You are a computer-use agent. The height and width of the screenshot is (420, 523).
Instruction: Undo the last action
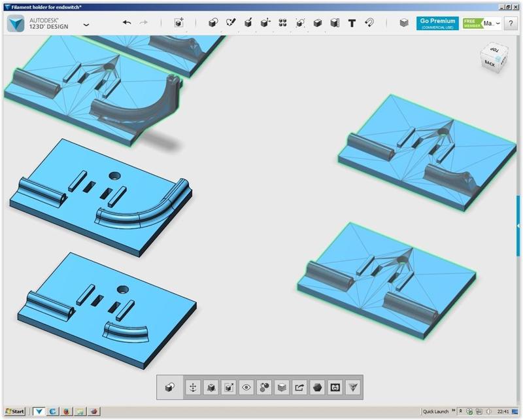tap(127, 23)
